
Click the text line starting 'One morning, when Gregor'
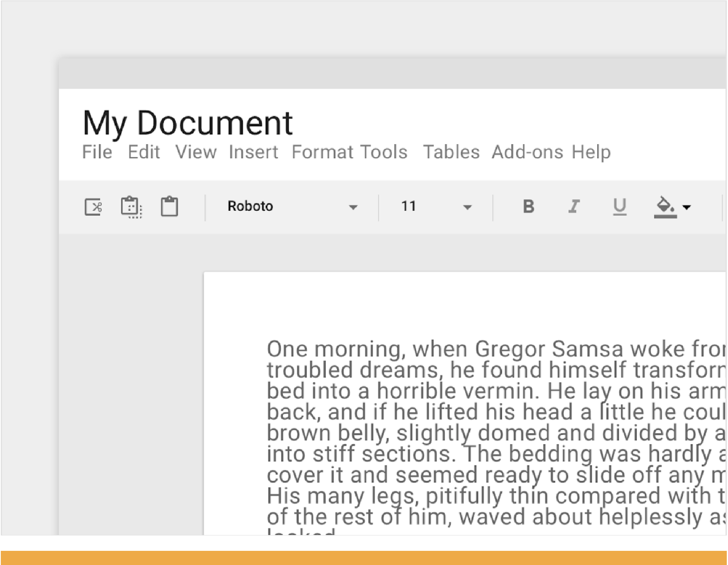click(496, 349)
